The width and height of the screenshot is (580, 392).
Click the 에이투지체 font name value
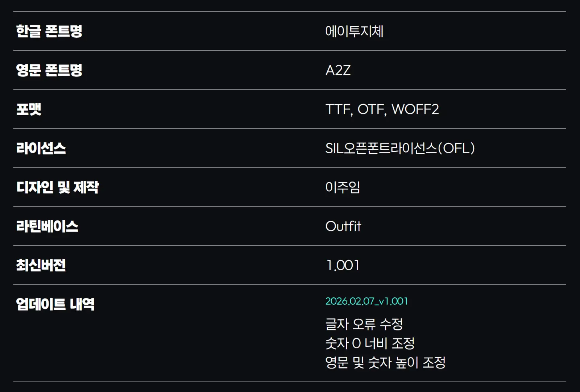tap(354, 31)
